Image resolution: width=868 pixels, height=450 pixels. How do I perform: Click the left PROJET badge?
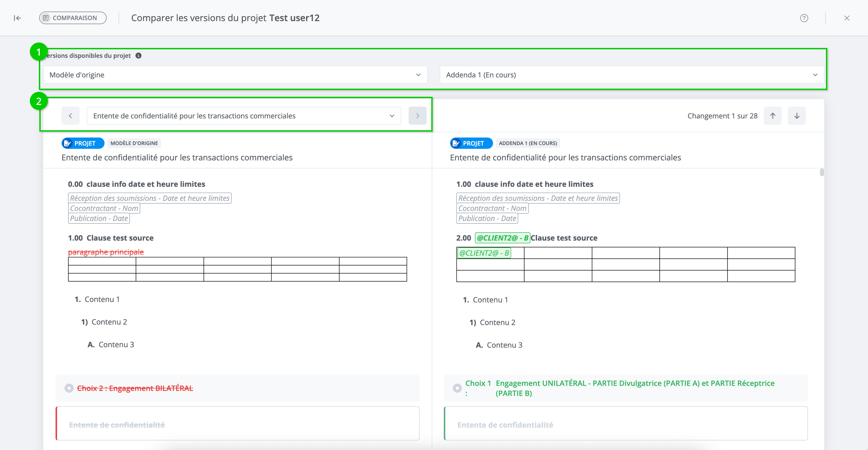[83, 143]
